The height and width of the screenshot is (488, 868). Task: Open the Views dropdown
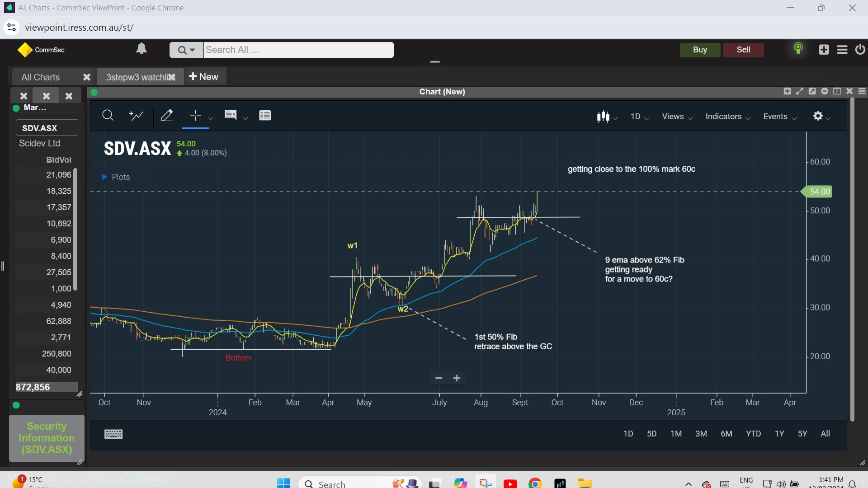677,117
